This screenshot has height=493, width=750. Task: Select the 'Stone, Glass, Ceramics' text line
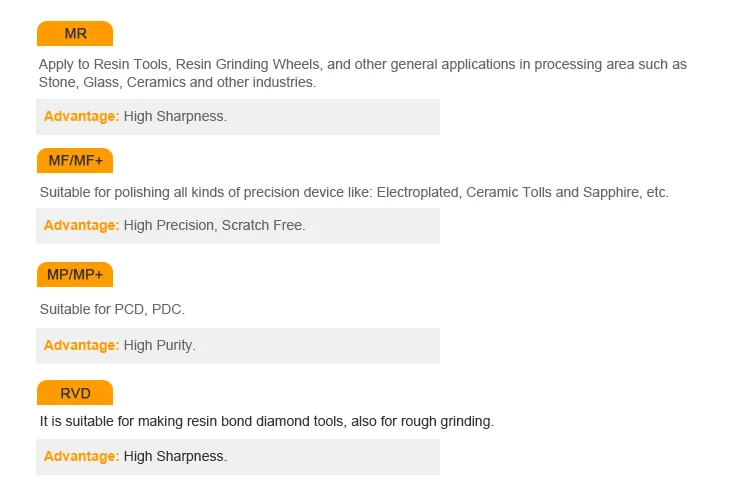pos(177,82)
